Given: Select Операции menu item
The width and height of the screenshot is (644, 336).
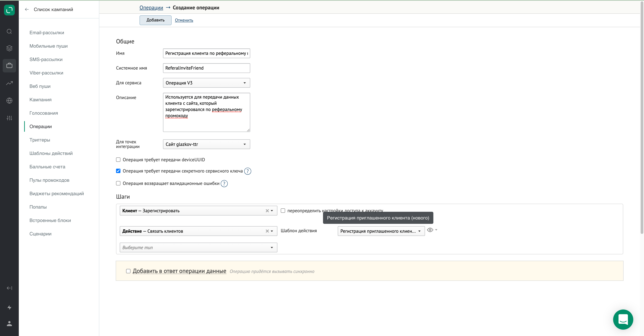Looking at the screenshot, I should click(41, 127).
